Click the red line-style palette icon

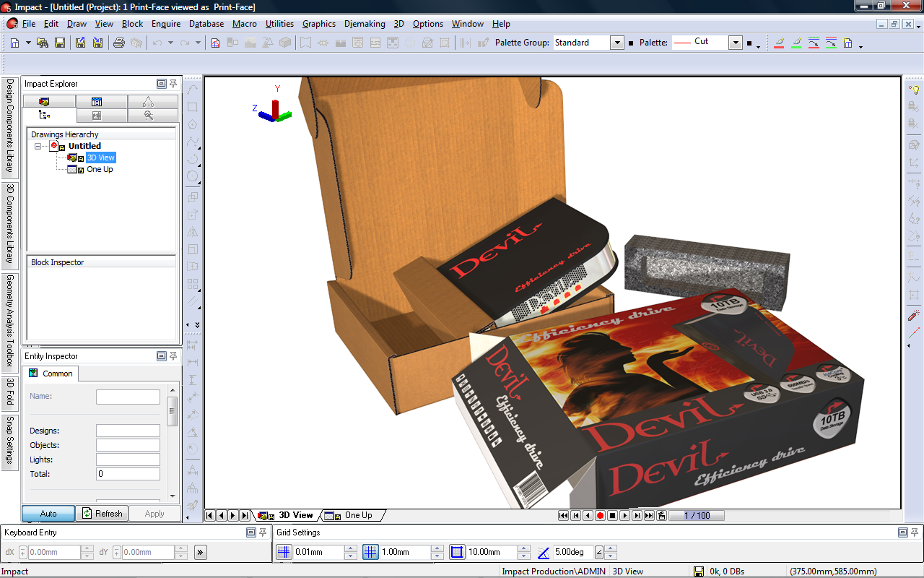click(x=814, y=43)
